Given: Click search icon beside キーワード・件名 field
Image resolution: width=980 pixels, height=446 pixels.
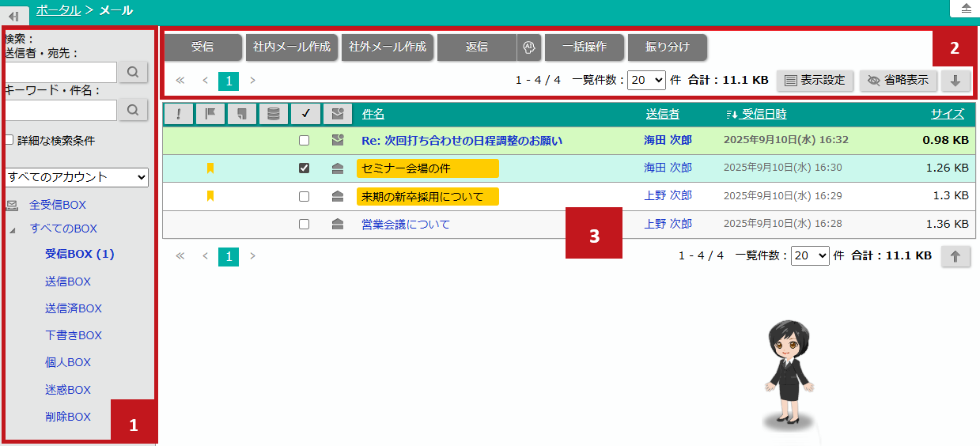Looking at the screenshot, I should click(133, 109).
